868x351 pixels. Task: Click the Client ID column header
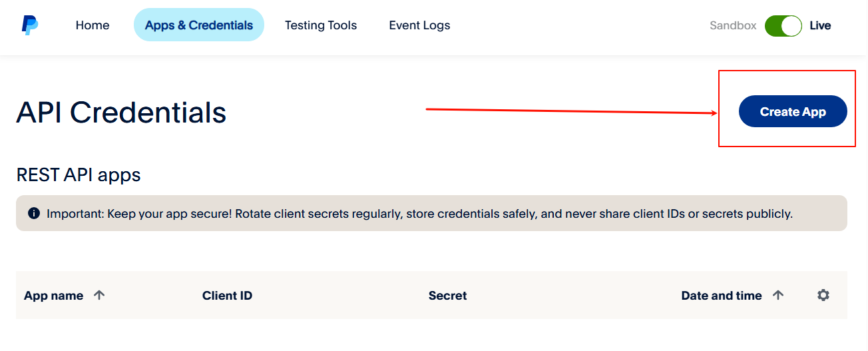pos(227,296)
